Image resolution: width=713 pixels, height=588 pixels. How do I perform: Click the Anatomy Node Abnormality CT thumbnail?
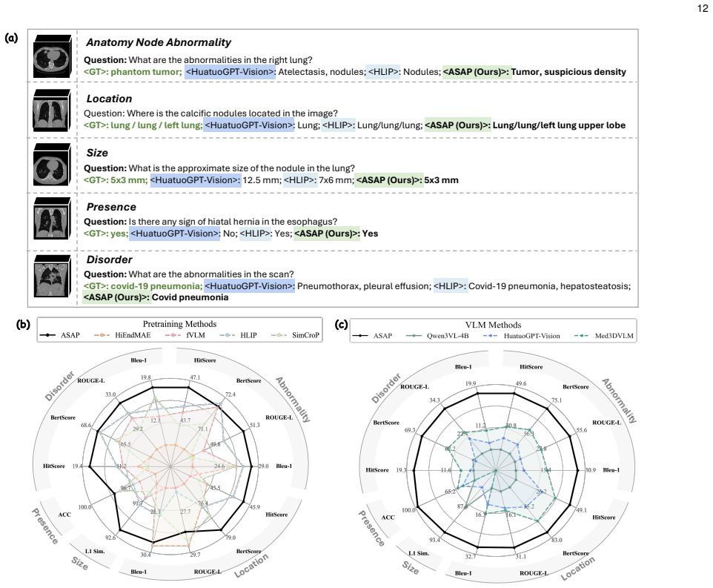coord(53,56)
